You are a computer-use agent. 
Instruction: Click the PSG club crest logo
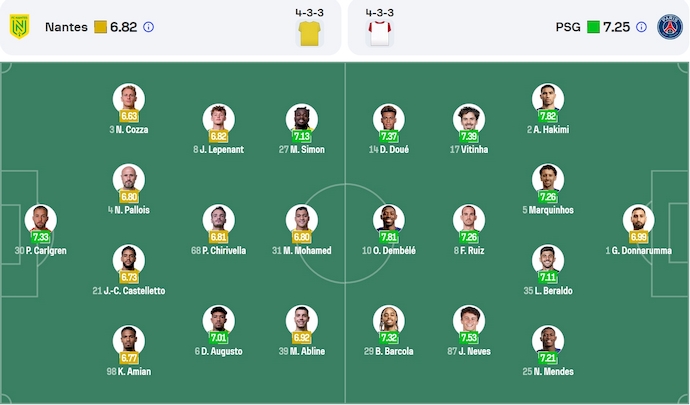[x=669, y=27]
